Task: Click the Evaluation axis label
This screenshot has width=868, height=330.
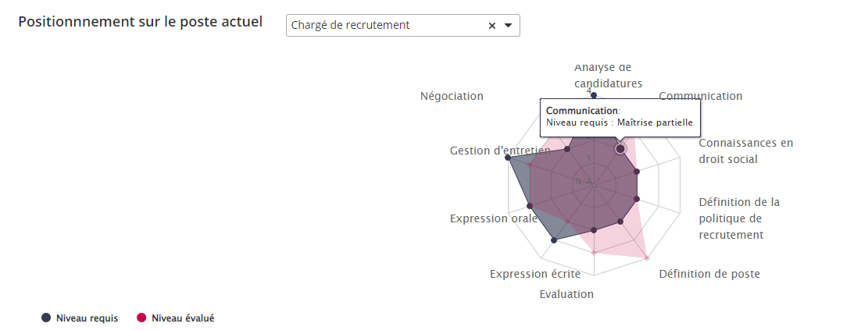Action: 566,294
